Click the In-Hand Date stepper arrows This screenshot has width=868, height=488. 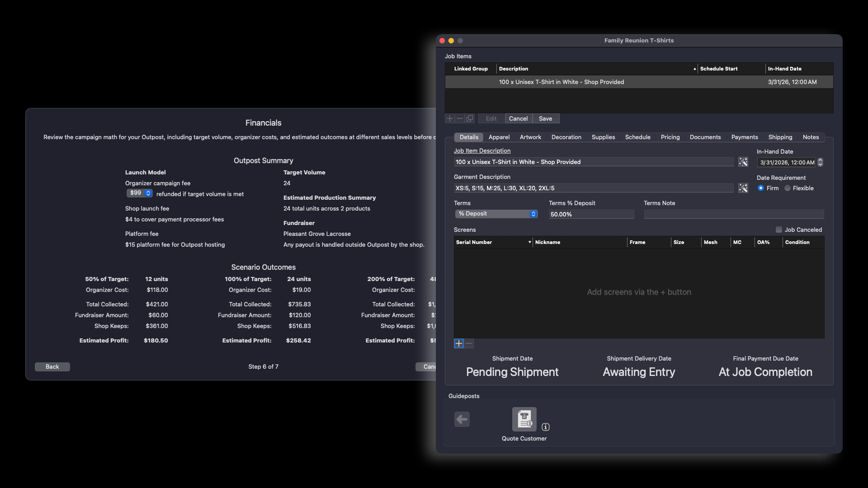coord(821,162)
